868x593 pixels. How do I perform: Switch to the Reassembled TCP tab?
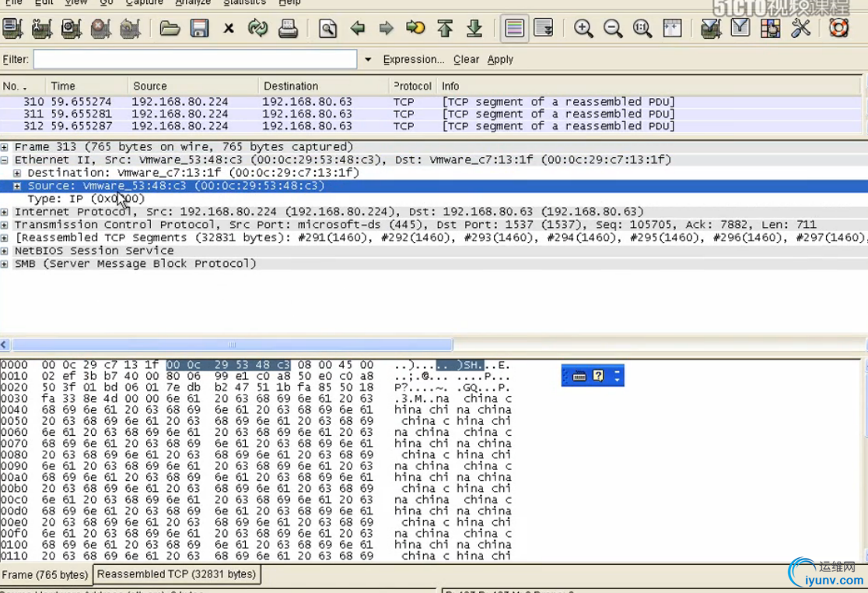tap(177, 574)
